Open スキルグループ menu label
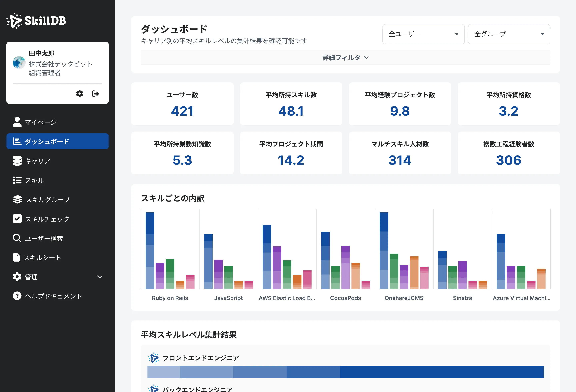Image resolution: width=576 pixels, height=392 pixels. (x=48, y=200)
